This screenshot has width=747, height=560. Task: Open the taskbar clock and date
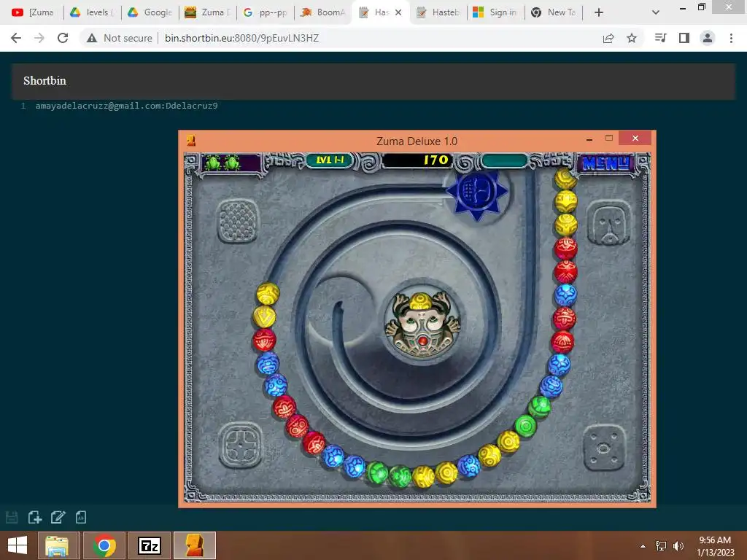point(716,546)
